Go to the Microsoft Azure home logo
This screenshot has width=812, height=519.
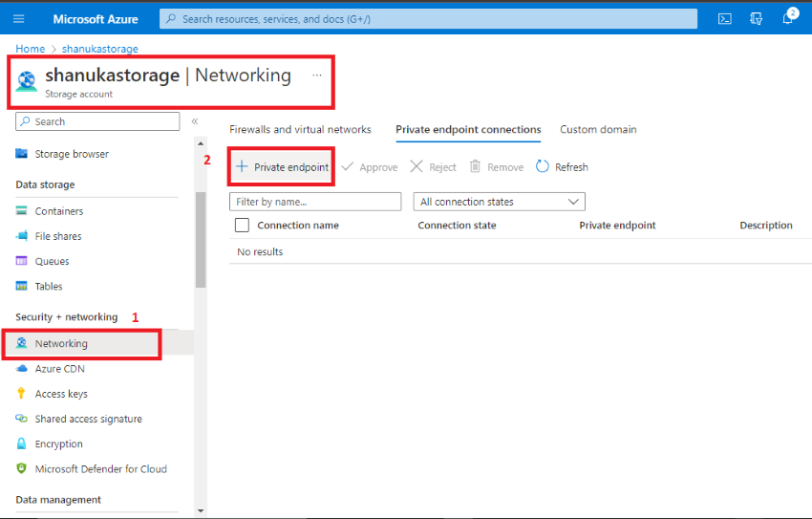point(96,19)
